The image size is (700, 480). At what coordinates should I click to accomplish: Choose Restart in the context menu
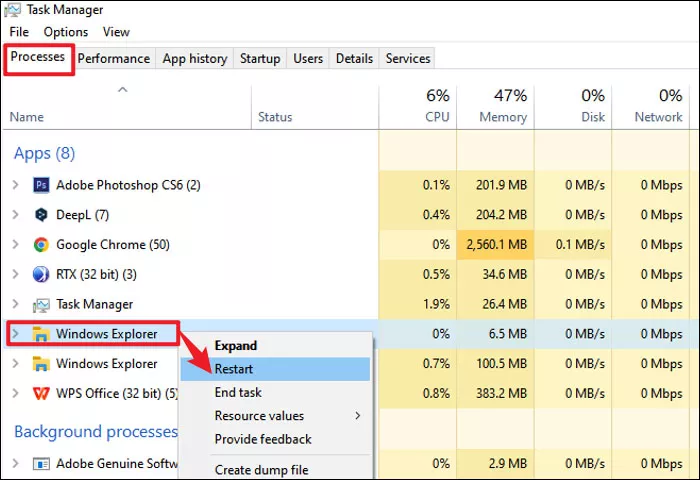276,369
